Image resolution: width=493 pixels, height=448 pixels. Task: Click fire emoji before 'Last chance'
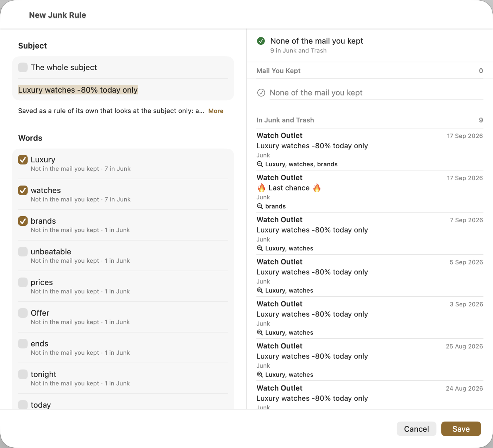pyautogui.click(x=261, y=188)
